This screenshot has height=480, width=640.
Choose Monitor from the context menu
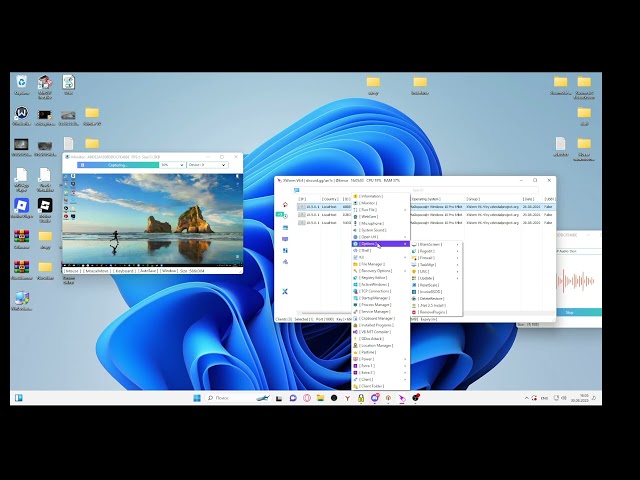(x=380, y=203)
